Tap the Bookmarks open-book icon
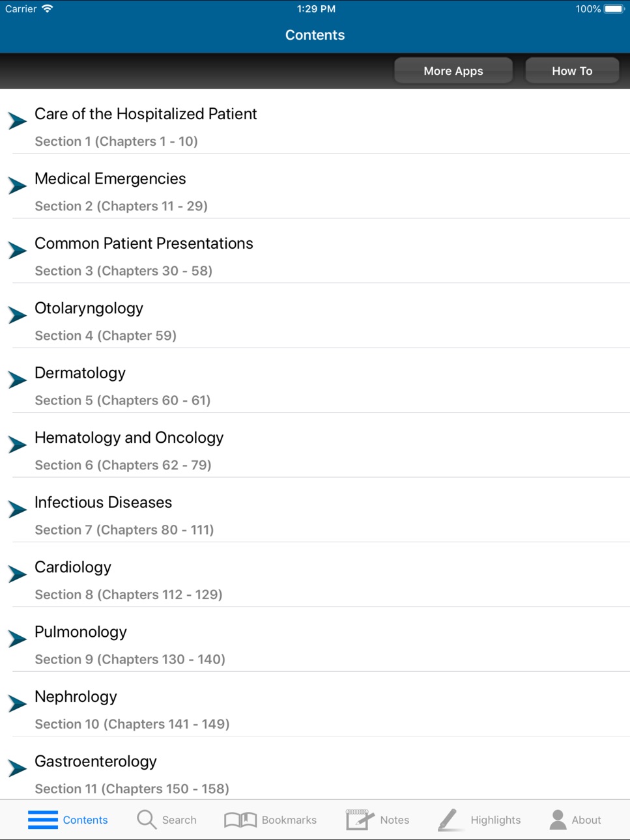The height and width of the screenshot is (840, 630). click(x=240, y=820)
